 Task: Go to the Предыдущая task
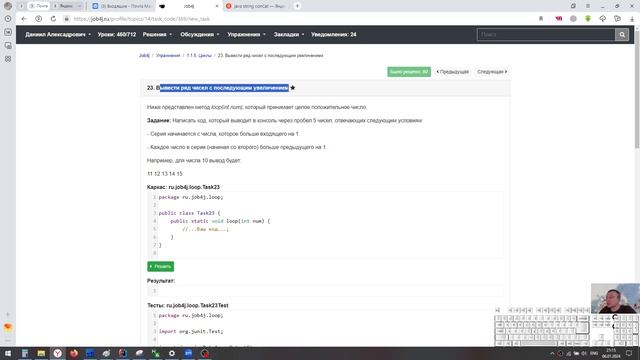pyautogui.click(x=452, y=72)
